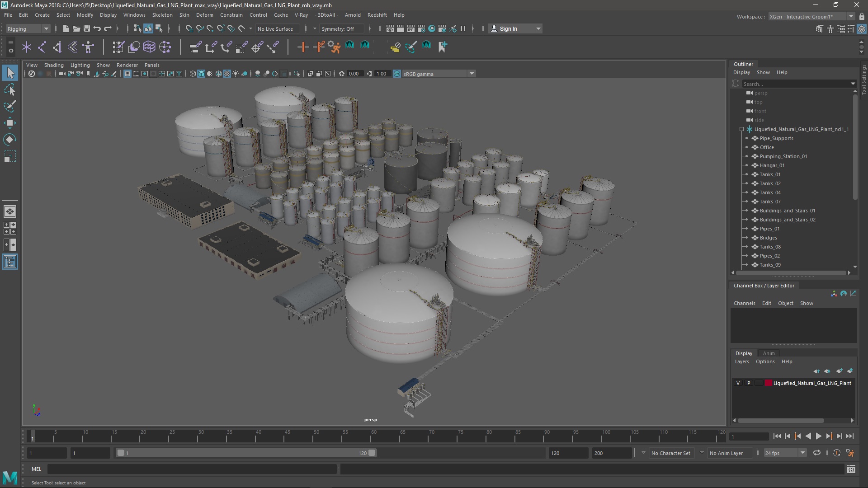Toggle loop playback mode button
This screenshot has width=868, height=488.
817,453
